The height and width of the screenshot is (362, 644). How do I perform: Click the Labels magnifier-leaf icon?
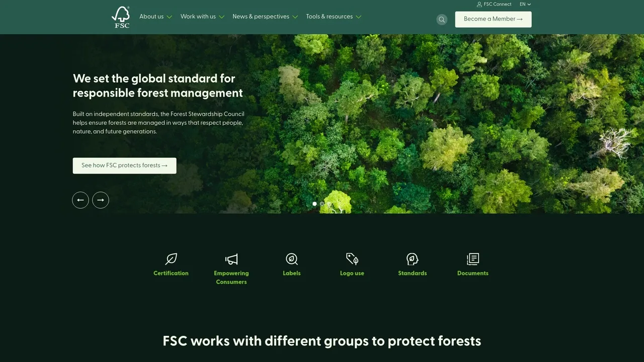pos(292,259)
